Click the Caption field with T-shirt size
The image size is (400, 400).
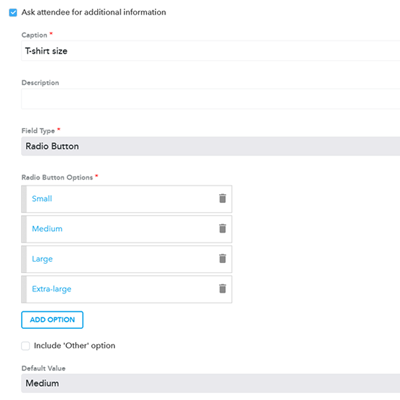211,51
